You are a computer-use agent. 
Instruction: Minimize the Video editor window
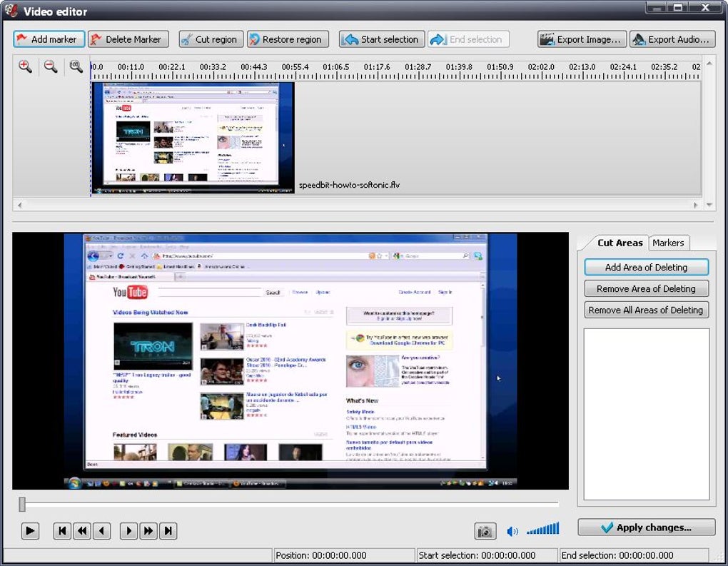pyautogui.click(x=657, y=7)
